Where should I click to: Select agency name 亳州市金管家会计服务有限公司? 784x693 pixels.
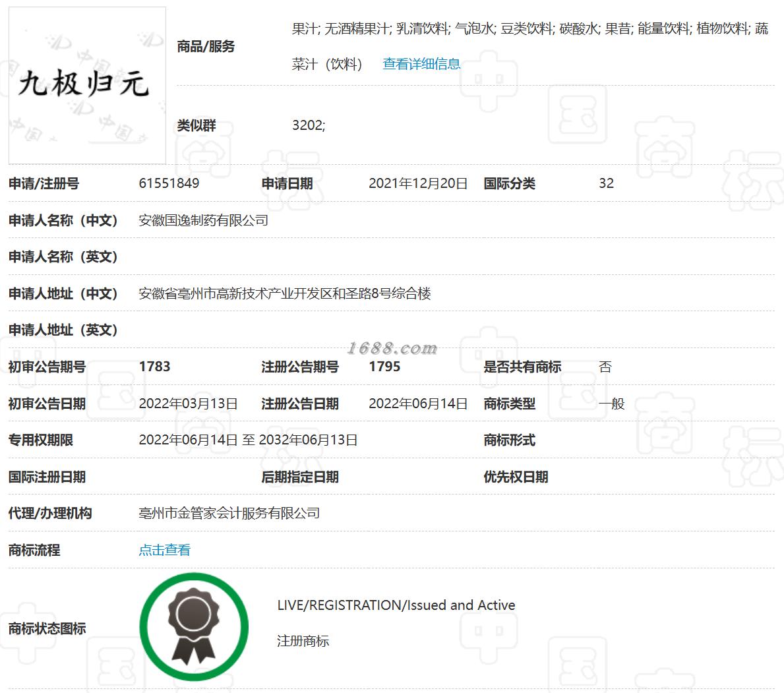pos(229,513)
